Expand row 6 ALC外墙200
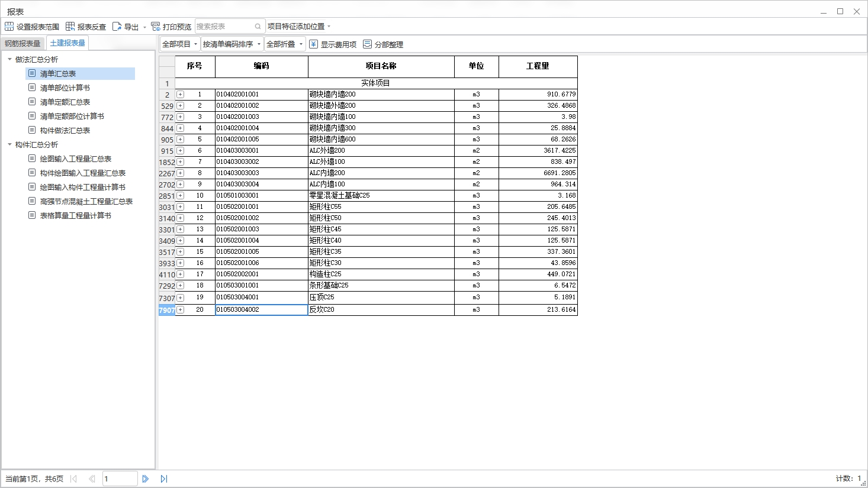Viewport: 868px width, 488px height. (x=181, y=151)
